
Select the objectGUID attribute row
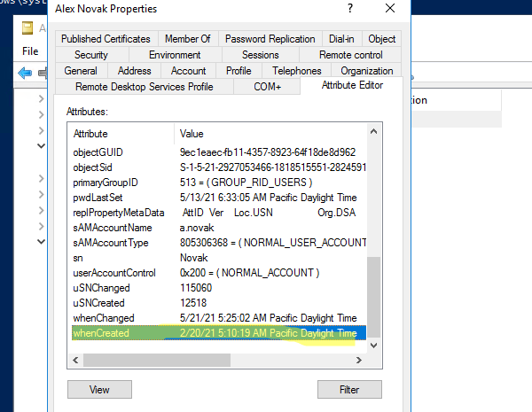coord(219,152)
